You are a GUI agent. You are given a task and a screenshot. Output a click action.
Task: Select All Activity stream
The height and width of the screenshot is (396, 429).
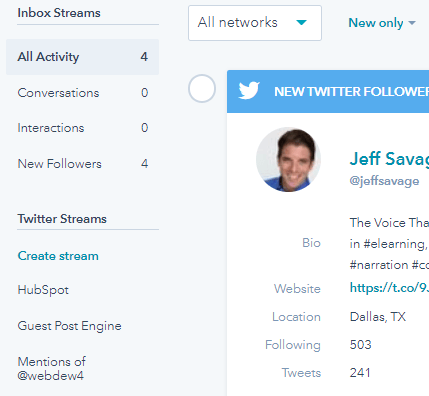[82, 57]
